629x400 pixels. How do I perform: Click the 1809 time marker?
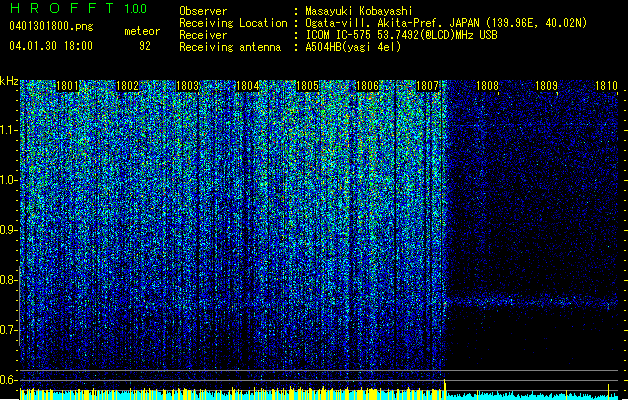[547, 86]
